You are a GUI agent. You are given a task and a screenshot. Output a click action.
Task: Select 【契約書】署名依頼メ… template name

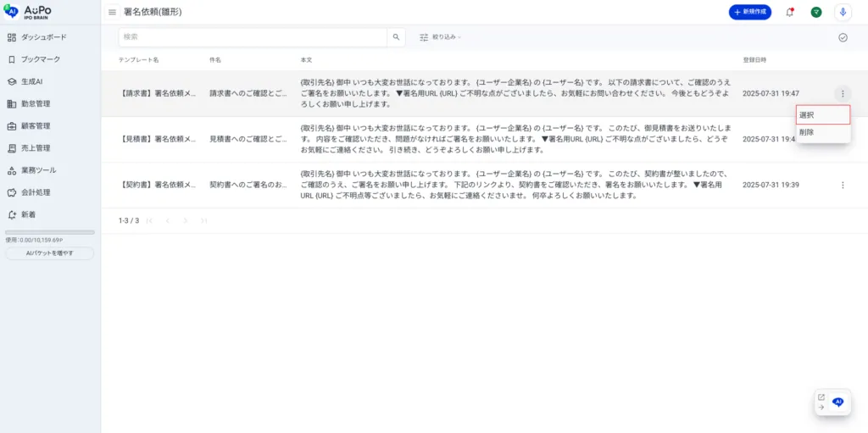coord(157,185)
